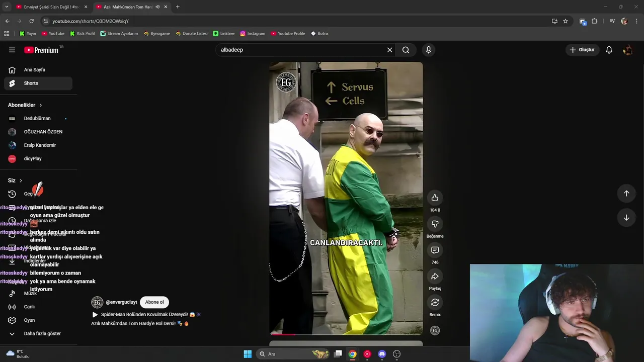Dislike the short (Beğenme)
The width and height of the screenshot is (644, 362).
point(435,224)
